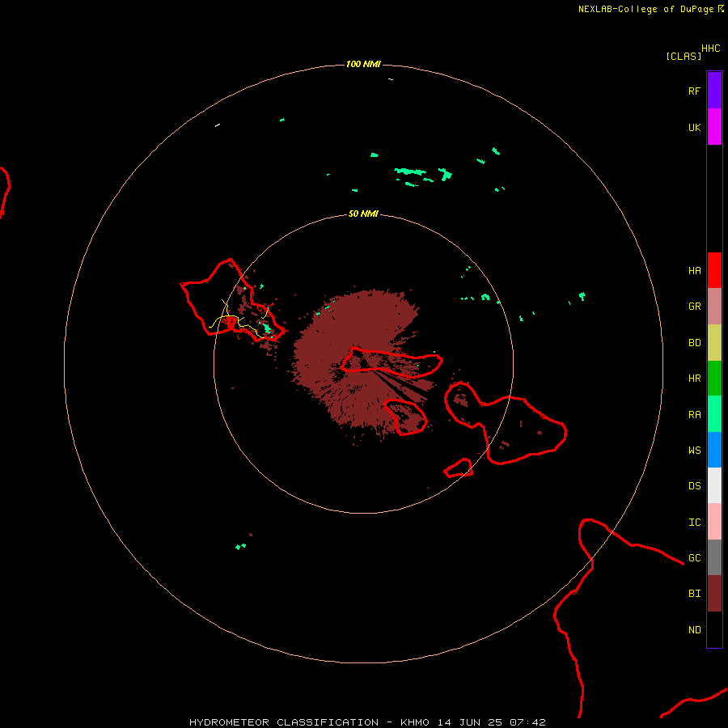Click the WS legend label
The width and height of the screenshot is (728, 728).
coord(694,450)
